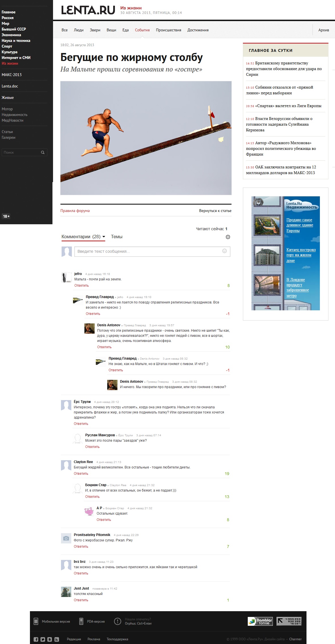The image size is (335, 644).
Task: Open Правила форума link
Action: [x=75, y=211]
